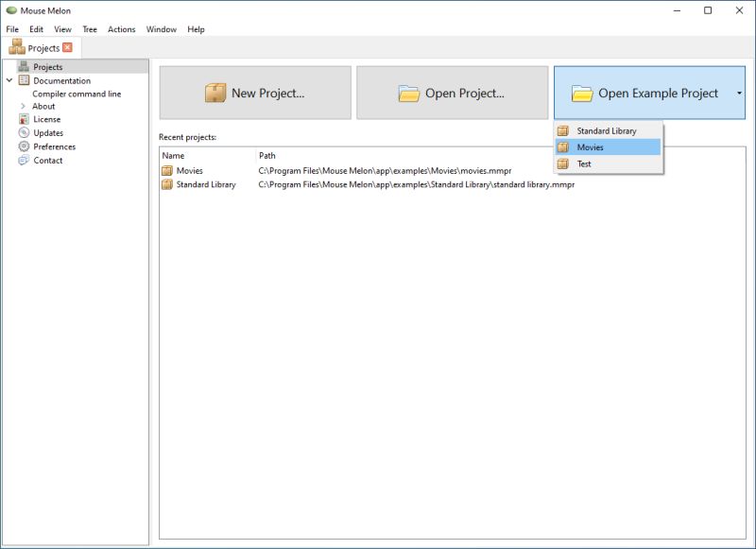Open the View menu

pos(62,29)
